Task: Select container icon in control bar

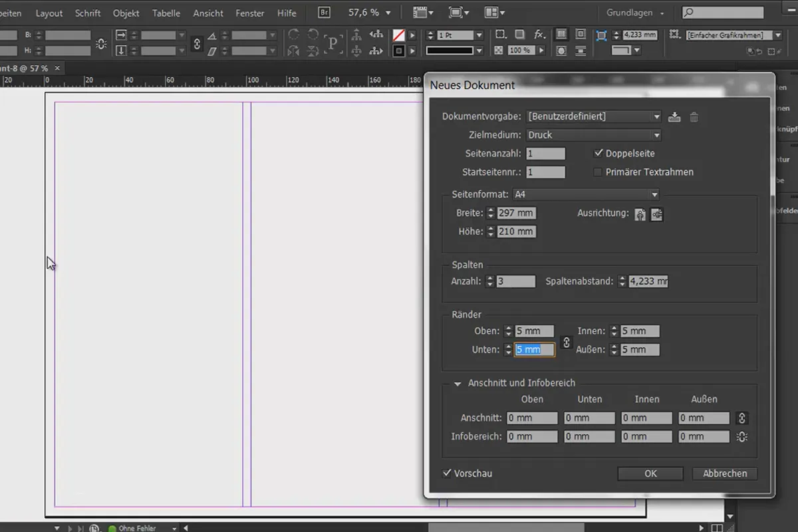Action: coord(356,35)
